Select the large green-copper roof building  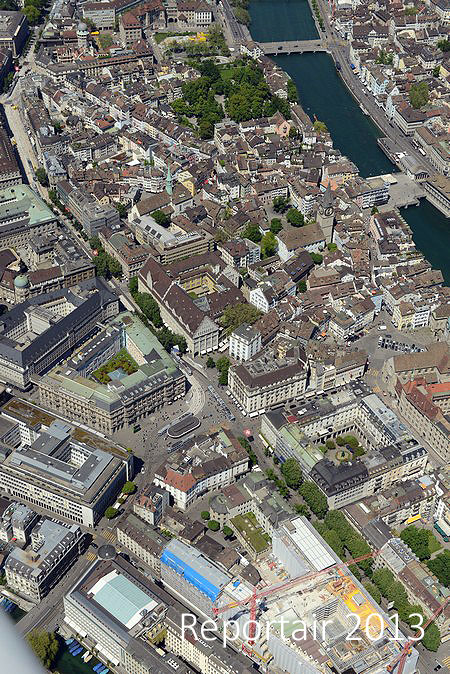coord(25,205)
